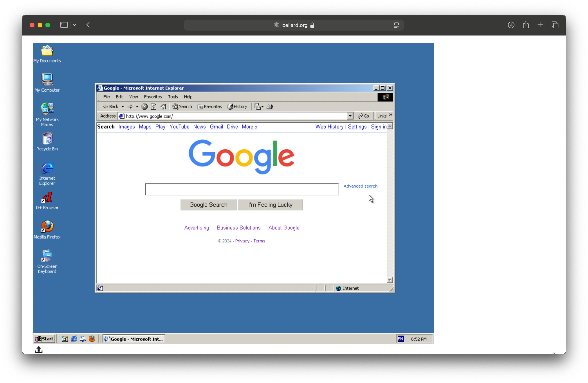Image resolution: width=588 pixels, height=383 pixels.
Task: Click the On-Screen Keyboard icon on desktop
Action: [47, 257]
